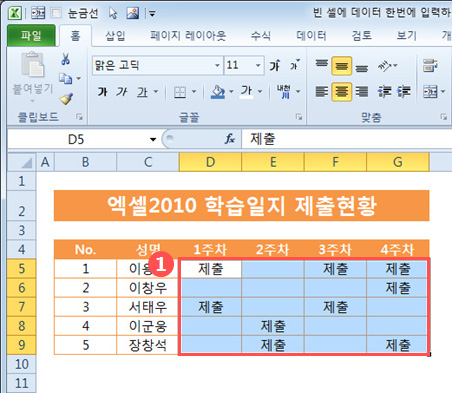Toggle align text right
Image resolution: width=452 pixels, height=393 pixels.
point(362,92)
